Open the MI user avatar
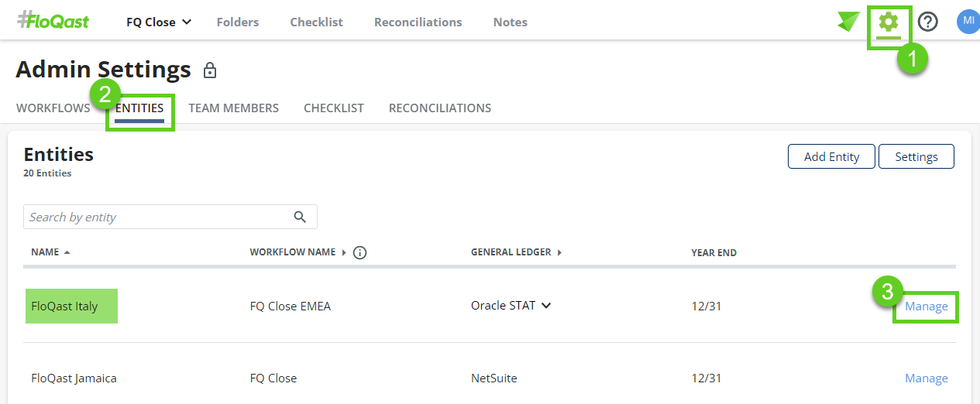This screenshot has height=404, width=980. click(968, 22)
